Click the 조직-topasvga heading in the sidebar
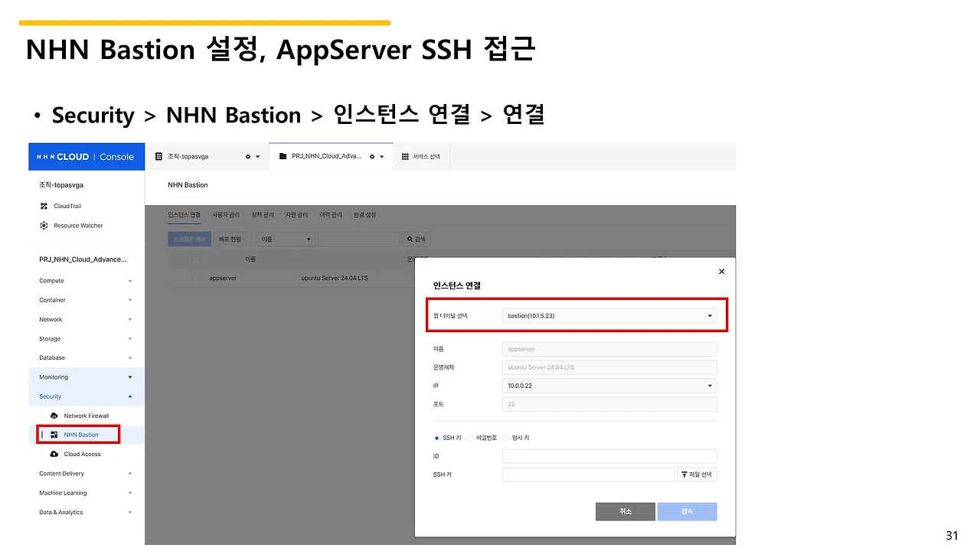980x551 pixels. [x=60, y=185]
